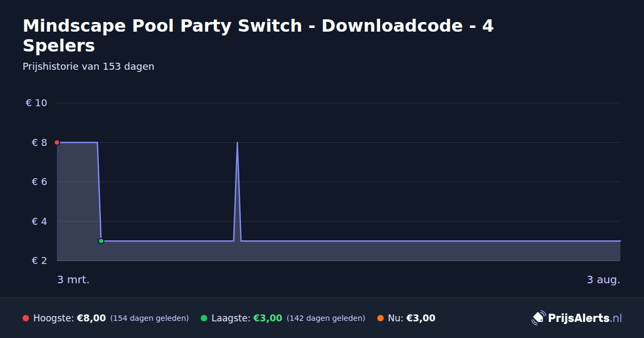Click 'Prijshistorie van 153 dagen' subtitle

pos(89,67)
